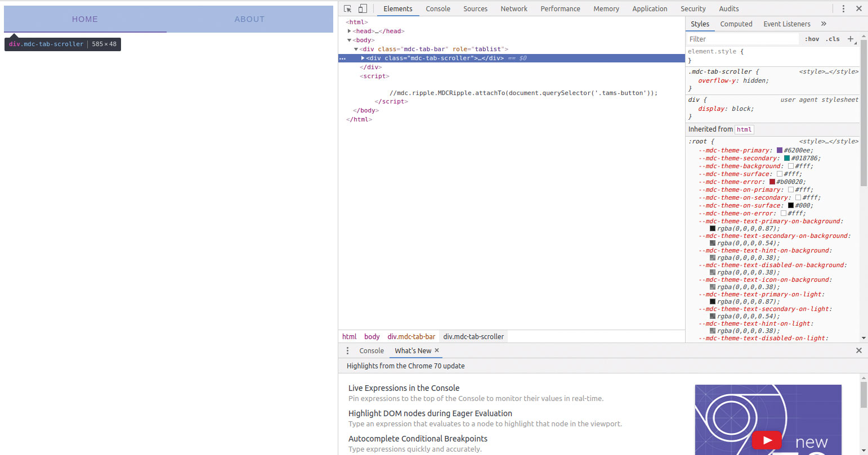Screen dimensions: 868x455
Task: Switch to the Console tab in top bar
Action: (438, 8)
